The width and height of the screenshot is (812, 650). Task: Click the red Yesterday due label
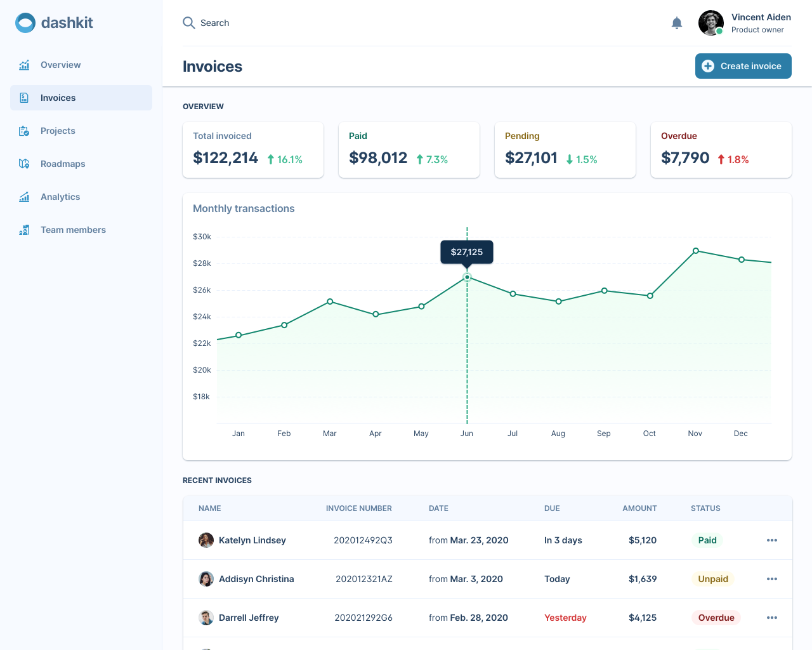[565, 618]
